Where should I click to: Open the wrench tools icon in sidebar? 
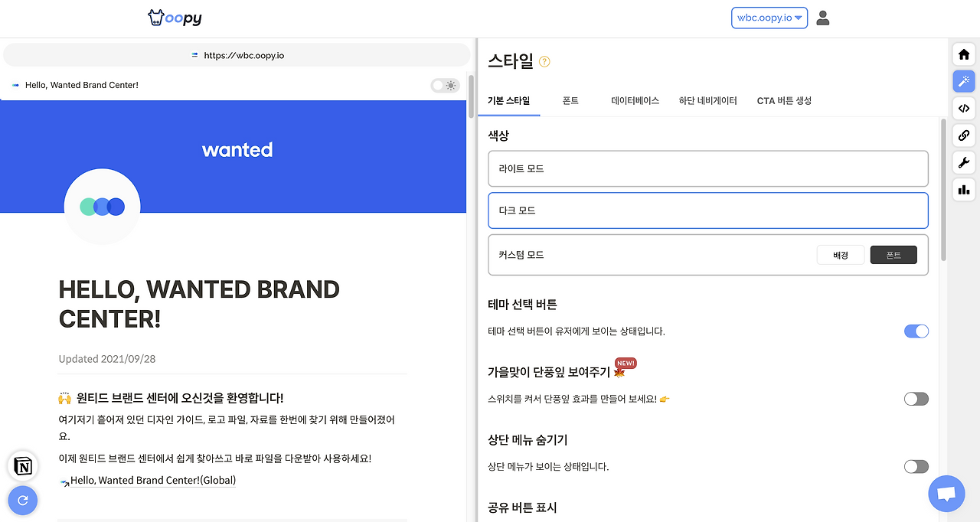[964, 162]
